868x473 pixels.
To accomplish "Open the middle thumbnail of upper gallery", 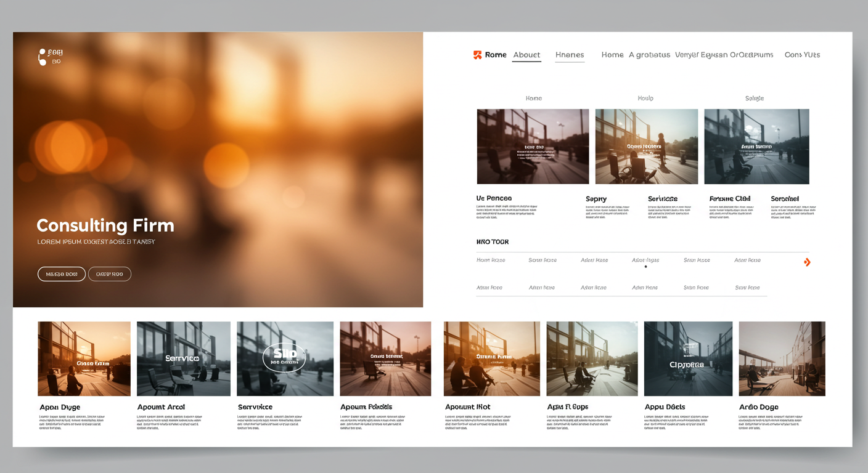I will (x=646, y=147).
